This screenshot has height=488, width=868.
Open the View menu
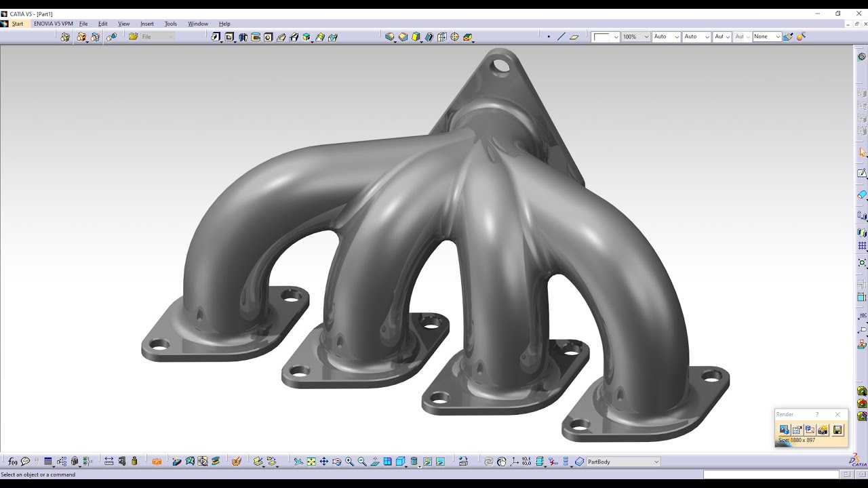pos(123,24)
